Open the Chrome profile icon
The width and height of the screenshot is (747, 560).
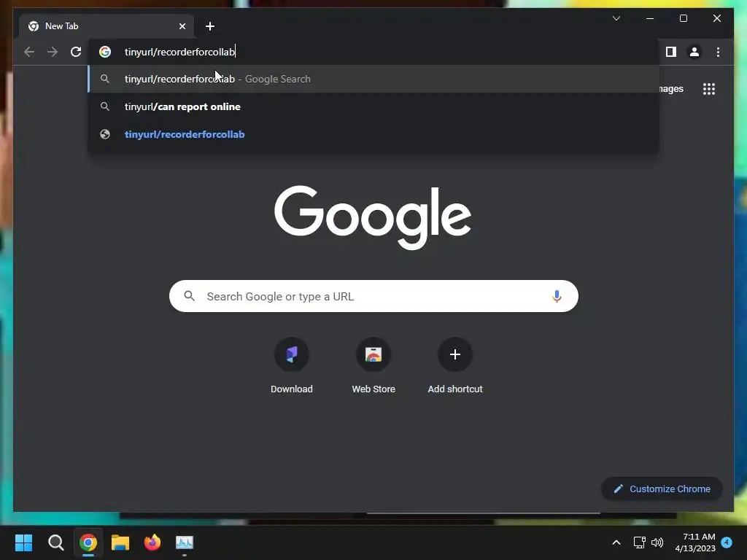coord(694,52)
